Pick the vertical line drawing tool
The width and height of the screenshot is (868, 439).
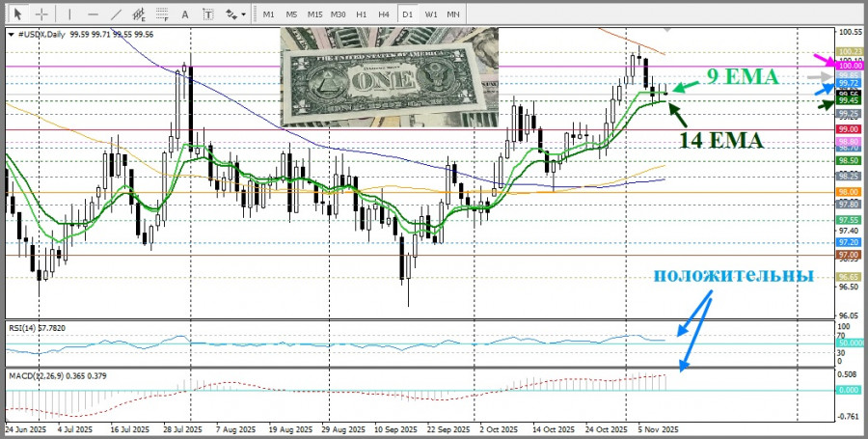(69, 14)
